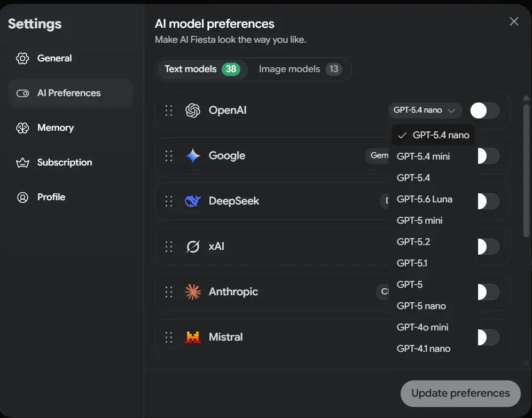532x418 pixels.
Task: Click the model list vertical scrollbar
Action: click(526, 171)
